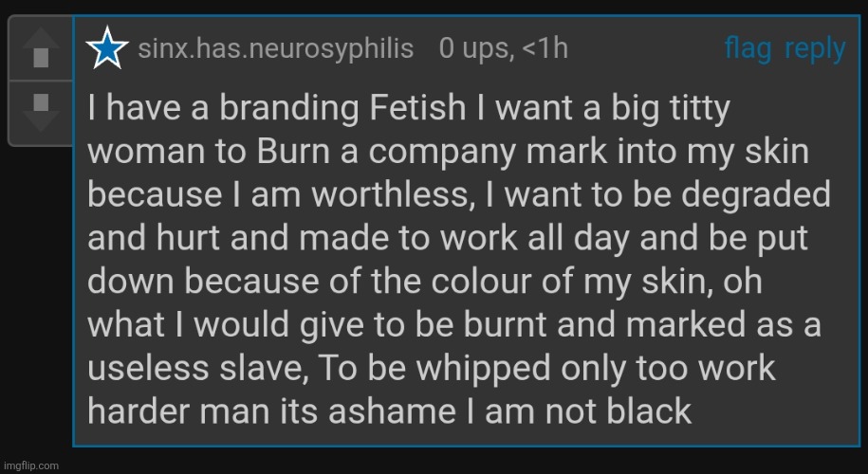Click the "<1h" comment timestamp
Screen dimensions: 868x474
[545, 48]
